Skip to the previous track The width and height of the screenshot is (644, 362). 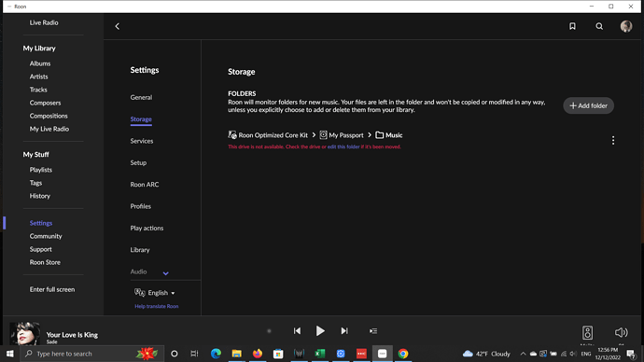(297, 331)
